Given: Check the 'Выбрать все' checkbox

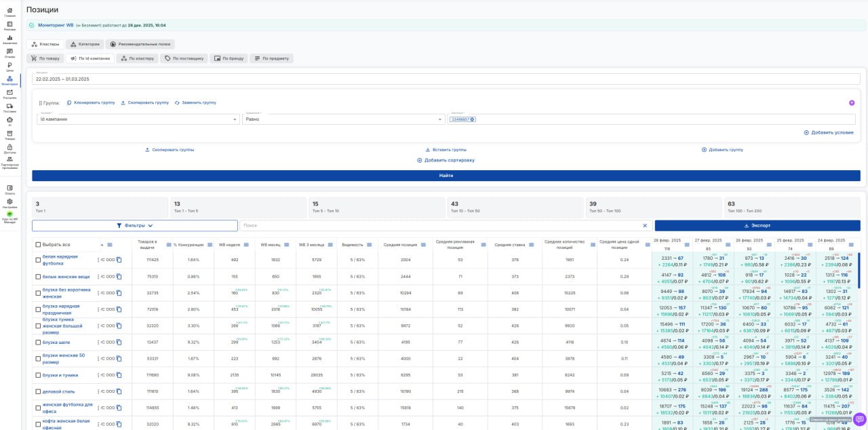Looking at the screenshot, I should click(x=39, y=245).
